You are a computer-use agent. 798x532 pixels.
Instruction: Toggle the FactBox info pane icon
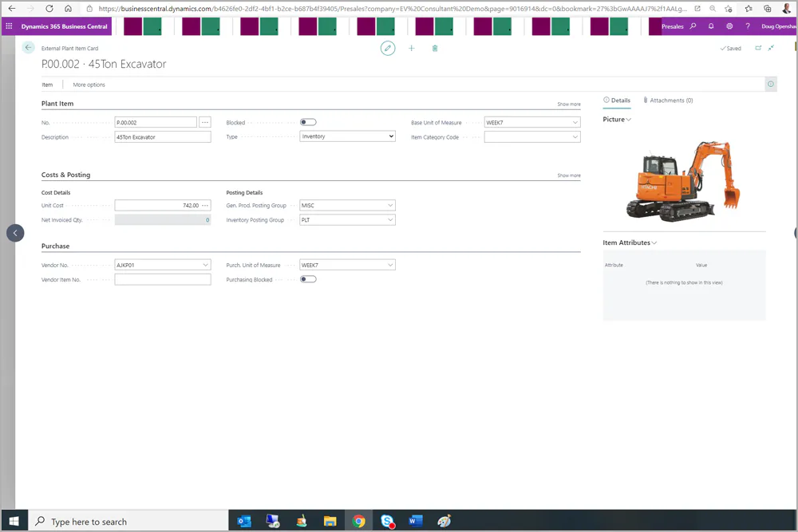point(771,85)
